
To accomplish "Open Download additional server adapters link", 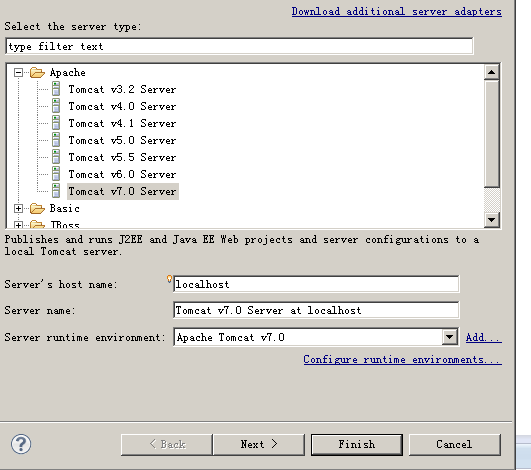I will click(x=397, y=12).
